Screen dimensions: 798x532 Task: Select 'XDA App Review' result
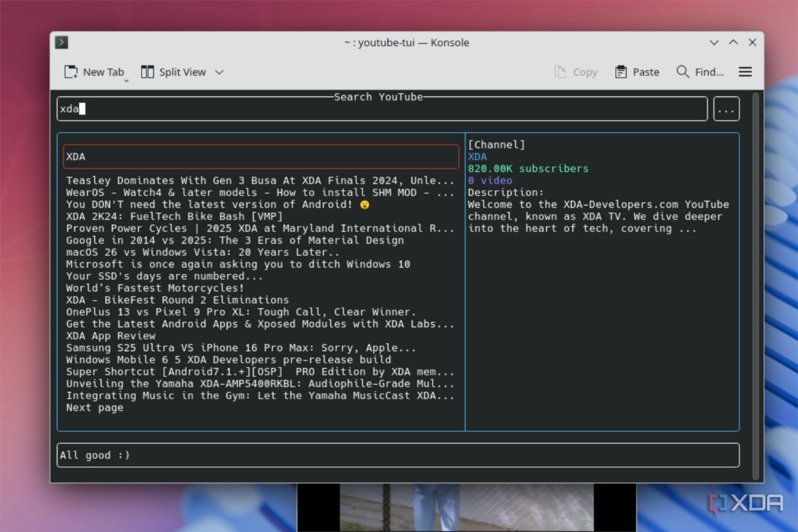point(111,336)
